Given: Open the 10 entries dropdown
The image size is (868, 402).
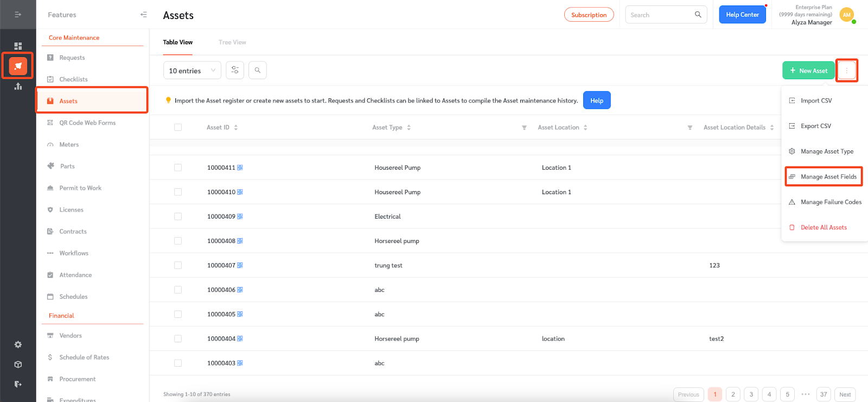Looking at the screenshot, I should point(192,71).
